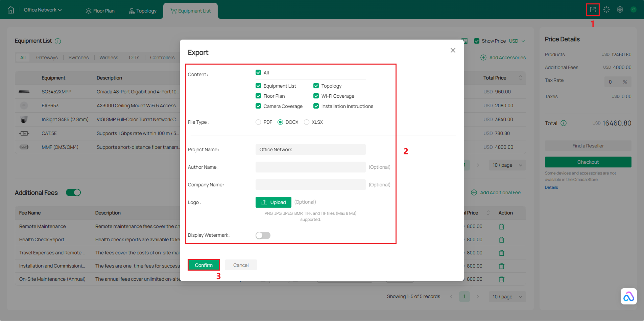
Task: Click the Project Name input field
Action: (311, 150)
